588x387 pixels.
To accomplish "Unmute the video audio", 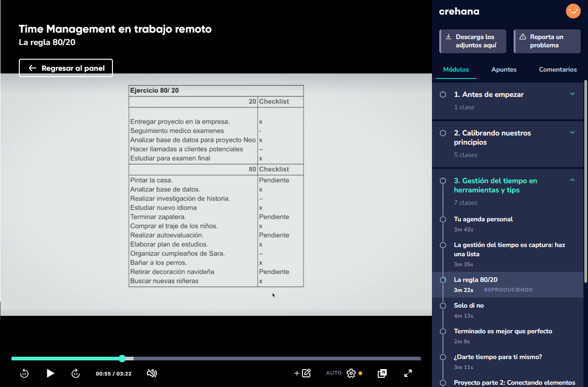I will coord(151,373).
